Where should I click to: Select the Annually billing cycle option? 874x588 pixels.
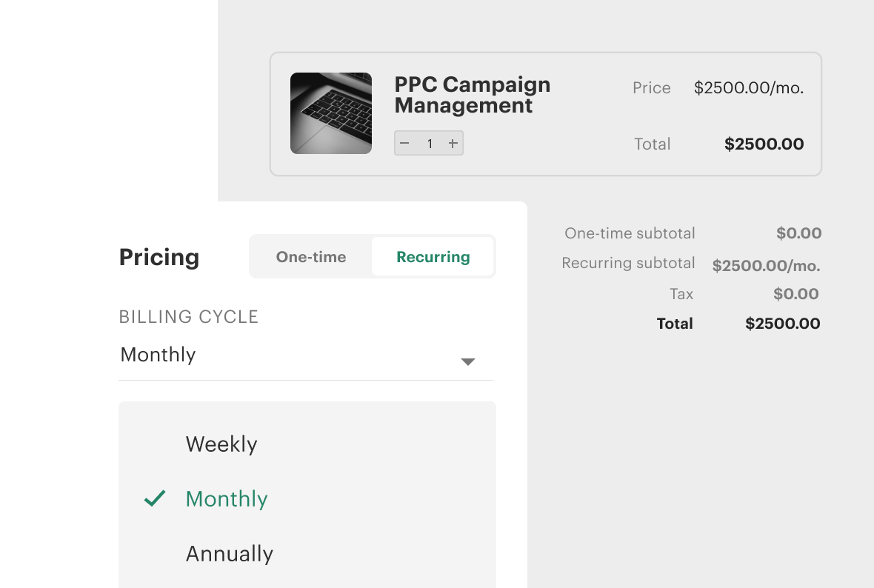click(x=230, y=553)
